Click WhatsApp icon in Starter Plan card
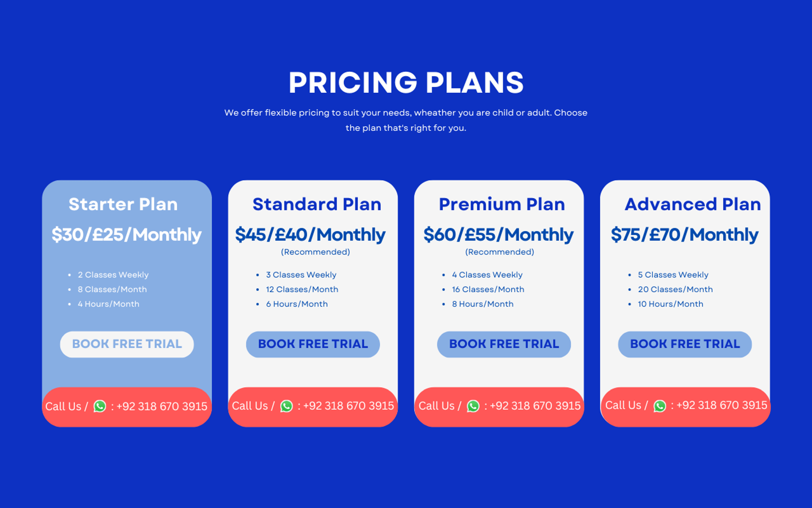812x508 pixels. [100, 406]
